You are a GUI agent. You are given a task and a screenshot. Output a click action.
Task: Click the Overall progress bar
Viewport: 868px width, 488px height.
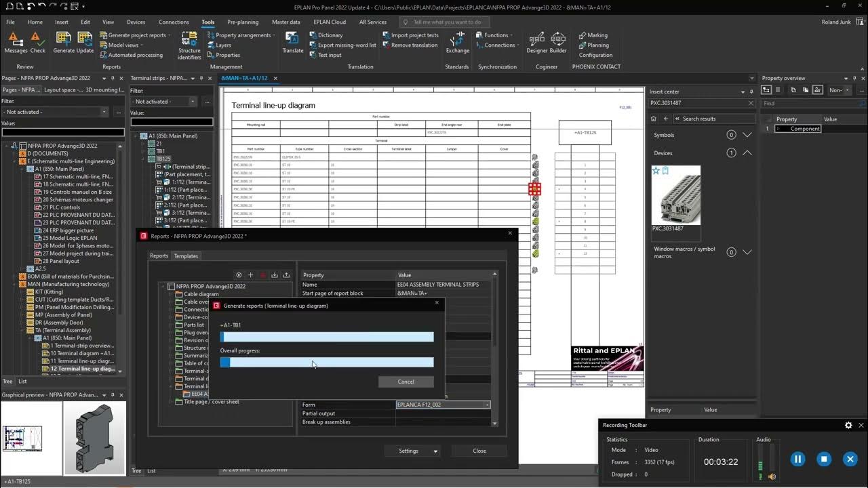[327, 363]
